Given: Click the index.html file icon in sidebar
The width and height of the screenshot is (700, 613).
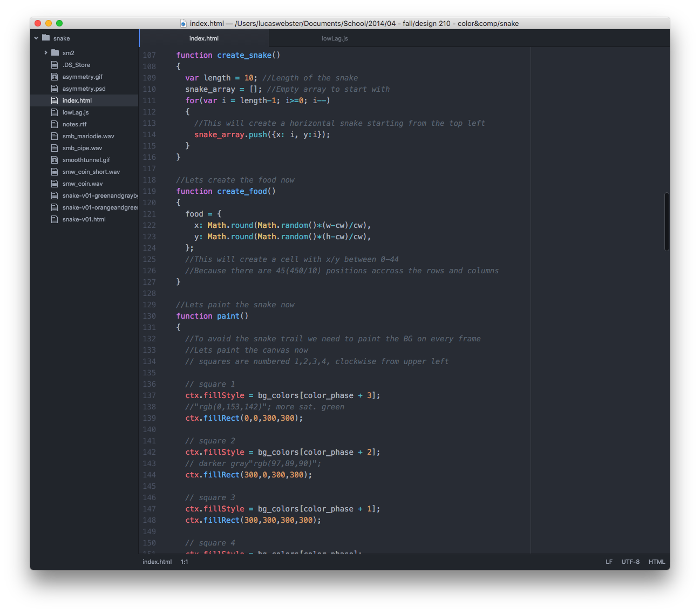Looking at the screenshot, I should coord(55,100).
